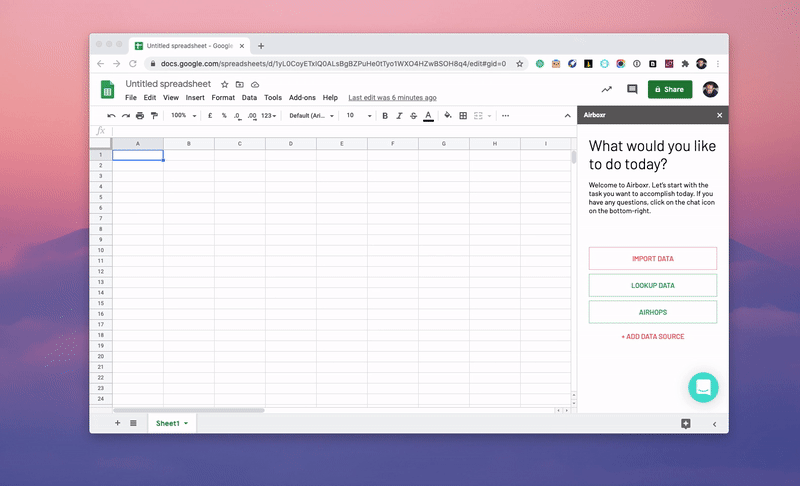Collapse the menus with the up chevron

point(567,116)
